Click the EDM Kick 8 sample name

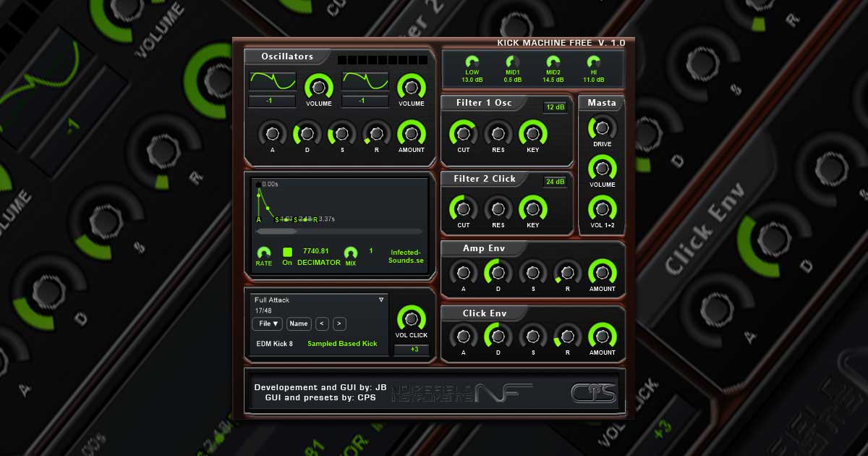(275, 344)
